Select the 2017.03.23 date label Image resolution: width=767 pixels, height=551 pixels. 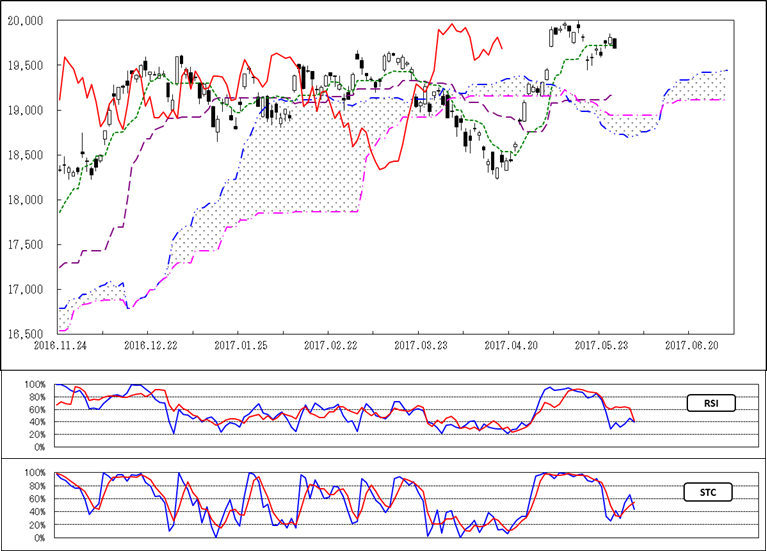coord(419,344)
